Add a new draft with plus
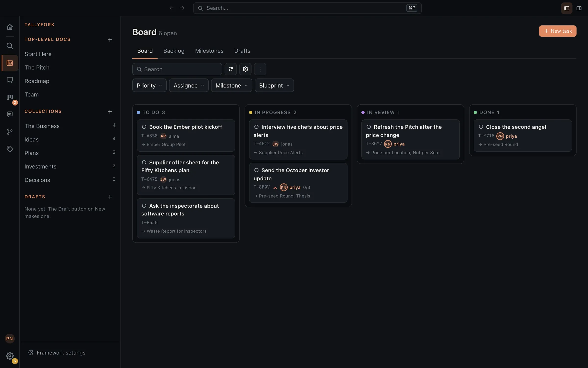 (x=110, y=197)
